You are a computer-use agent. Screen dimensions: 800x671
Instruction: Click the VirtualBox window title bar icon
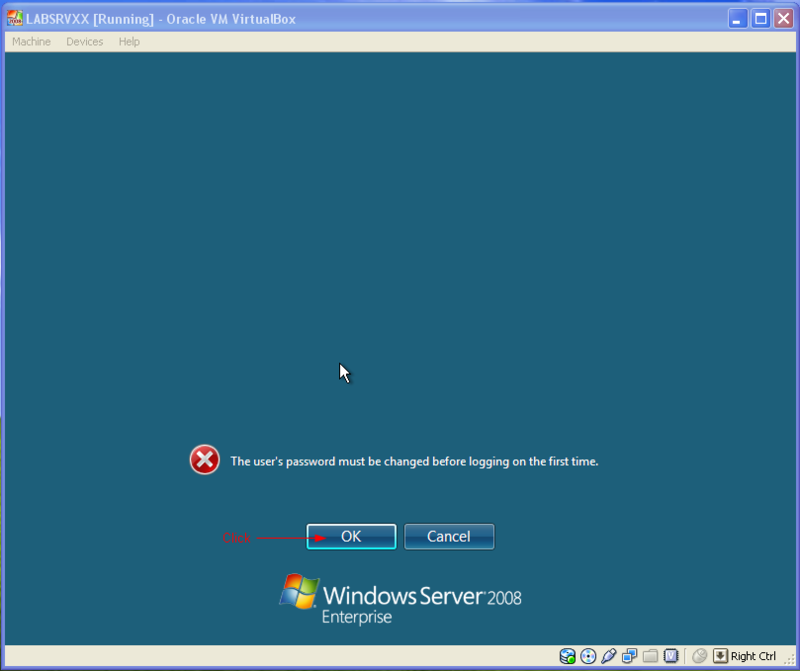[15, 19]
